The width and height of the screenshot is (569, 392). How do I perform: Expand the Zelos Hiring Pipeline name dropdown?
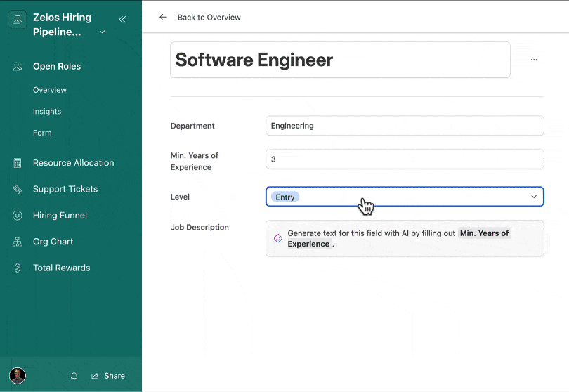(103, 32)
